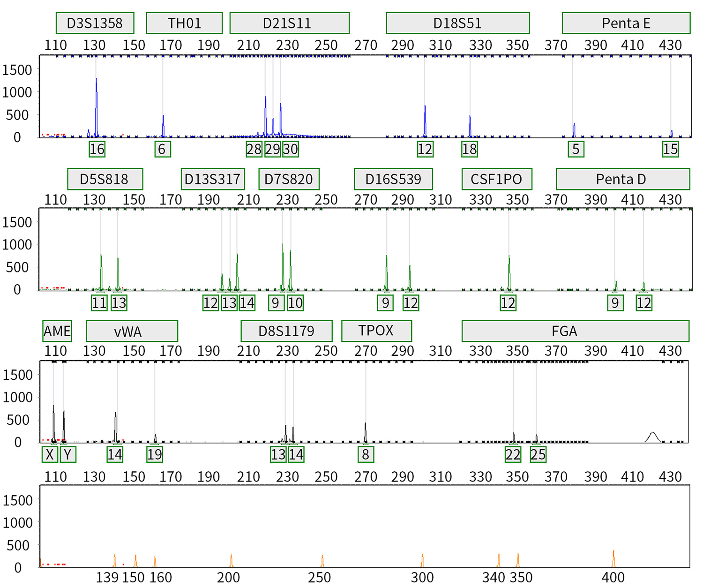Select allele 6 label under TH01
The height and width of the screenshot is (588, 703).
click(163, 150)
